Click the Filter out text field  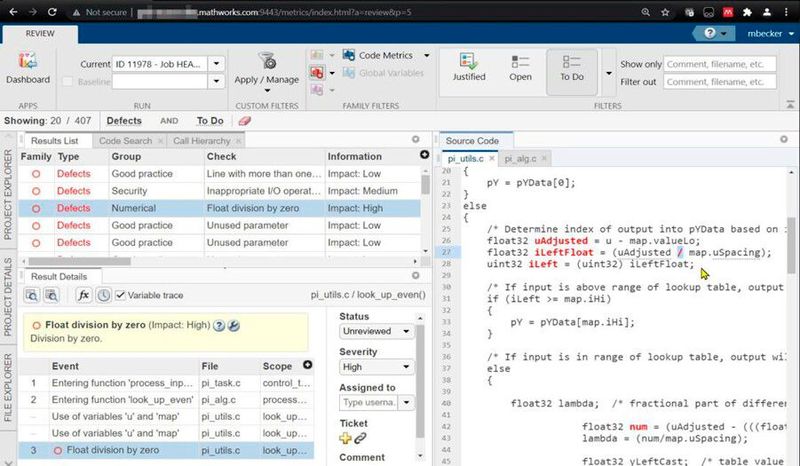[x=720, y=82]
